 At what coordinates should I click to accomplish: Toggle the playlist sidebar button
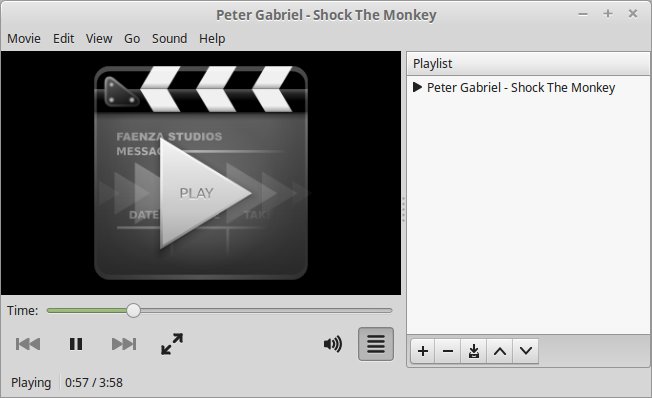[376, 344]
